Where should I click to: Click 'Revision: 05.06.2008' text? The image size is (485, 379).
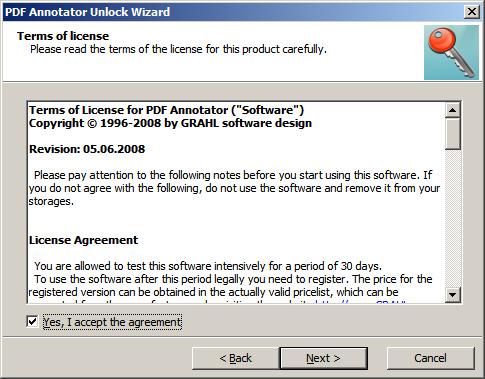coord(87,149)
